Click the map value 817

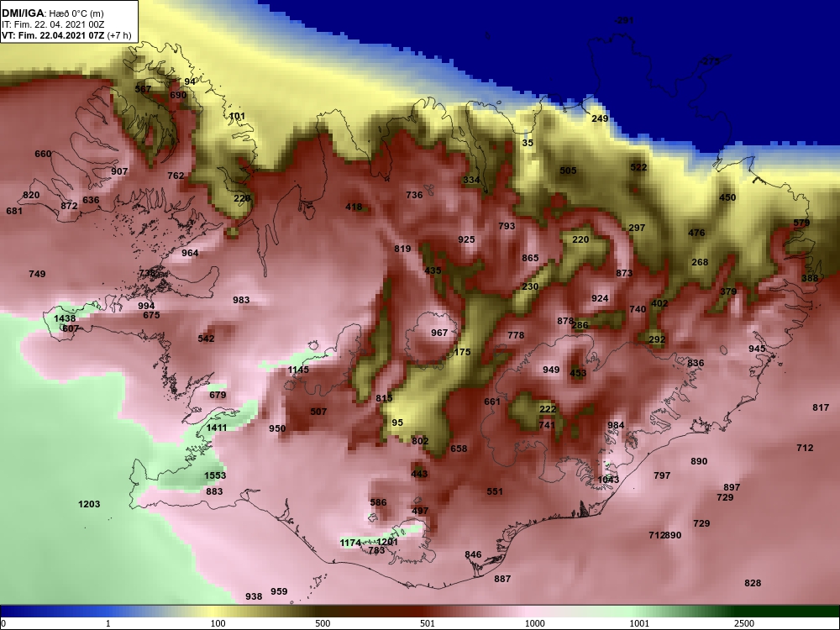point(820,407)
